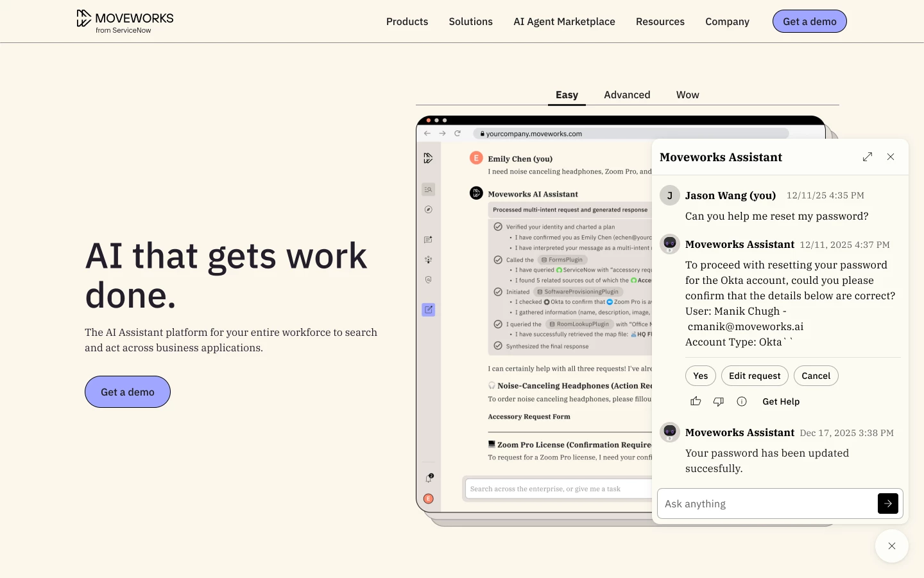Click the FormsPlugin chip
Viewport: 924px width, 578px height.
[x=561, y=259]
